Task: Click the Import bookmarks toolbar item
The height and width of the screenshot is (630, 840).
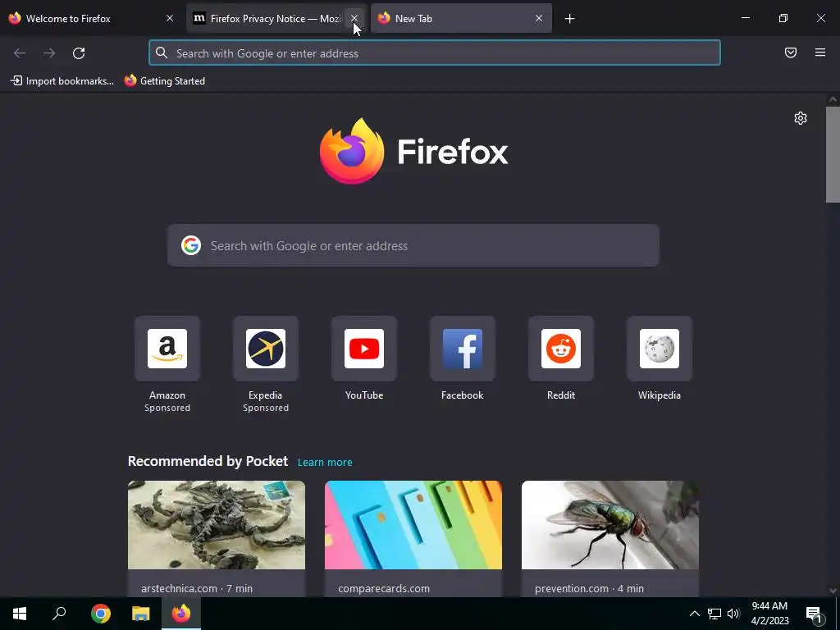Action: [62, 81]
